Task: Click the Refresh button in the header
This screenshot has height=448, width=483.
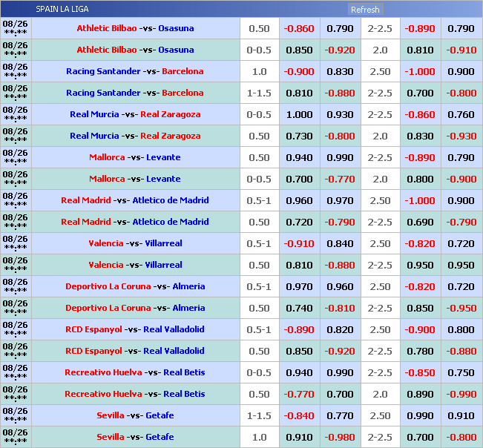Action: (x=365, y=10)
